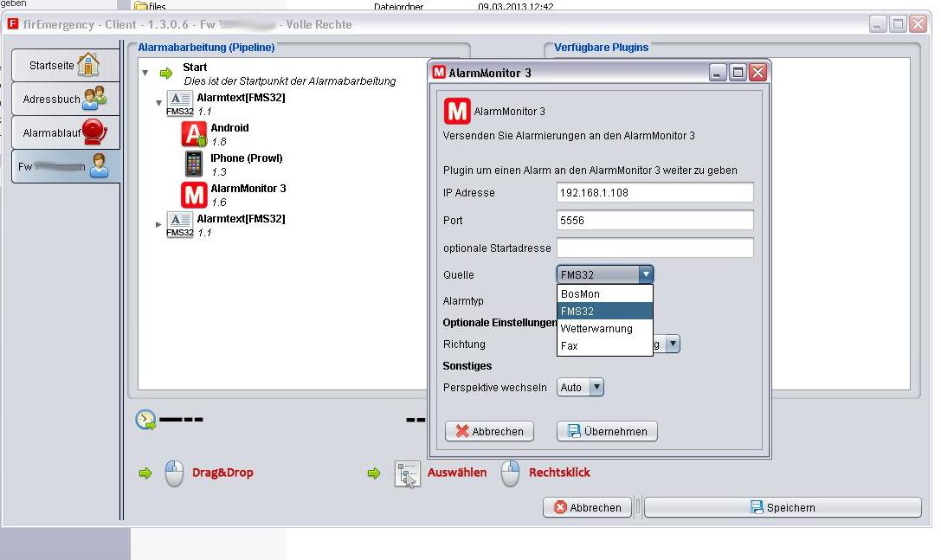Switch to the Adressbuch tab
Screen dimensions: 941x560
pos(66,99)
